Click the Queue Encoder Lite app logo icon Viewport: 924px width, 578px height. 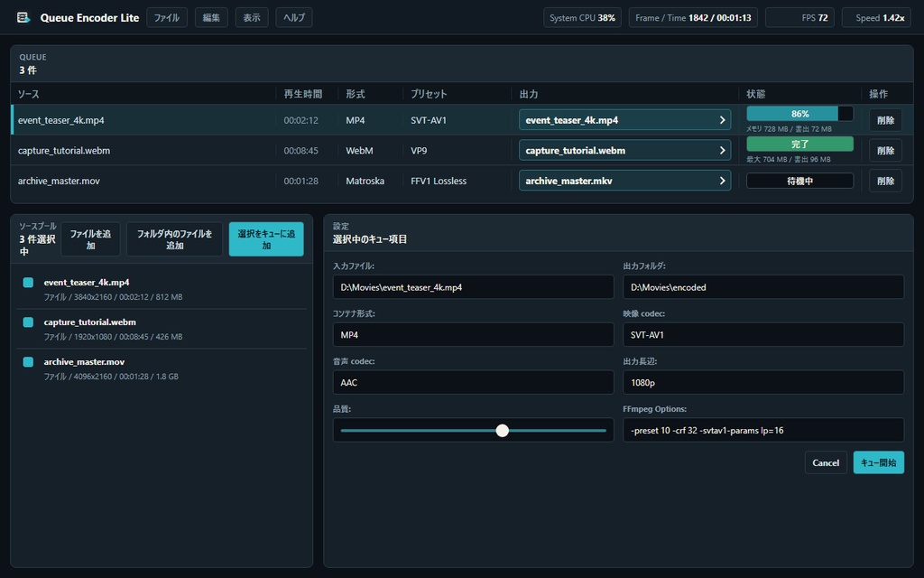point(23,18)
